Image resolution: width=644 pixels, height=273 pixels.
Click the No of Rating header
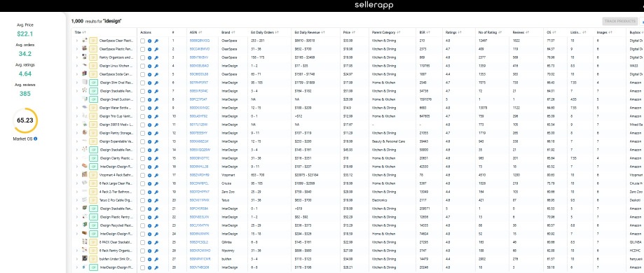[x=488, y=32]
